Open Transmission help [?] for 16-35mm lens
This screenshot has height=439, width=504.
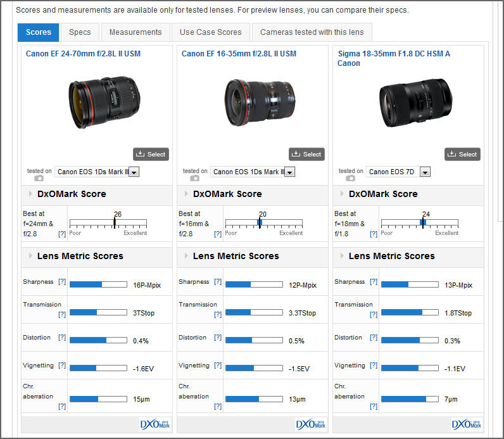[218, 314]
